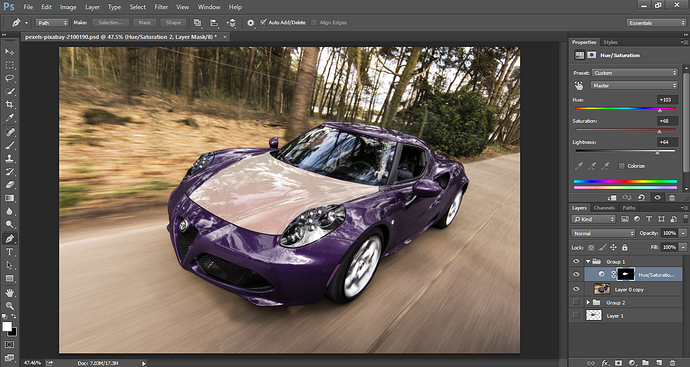Click the Mask button in options bar
Viewport: 690px width, 367px height.
(x=145, y=22)
